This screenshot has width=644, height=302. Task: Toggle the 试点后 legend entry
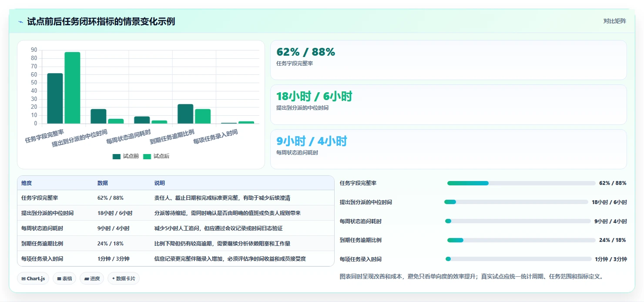156,156
